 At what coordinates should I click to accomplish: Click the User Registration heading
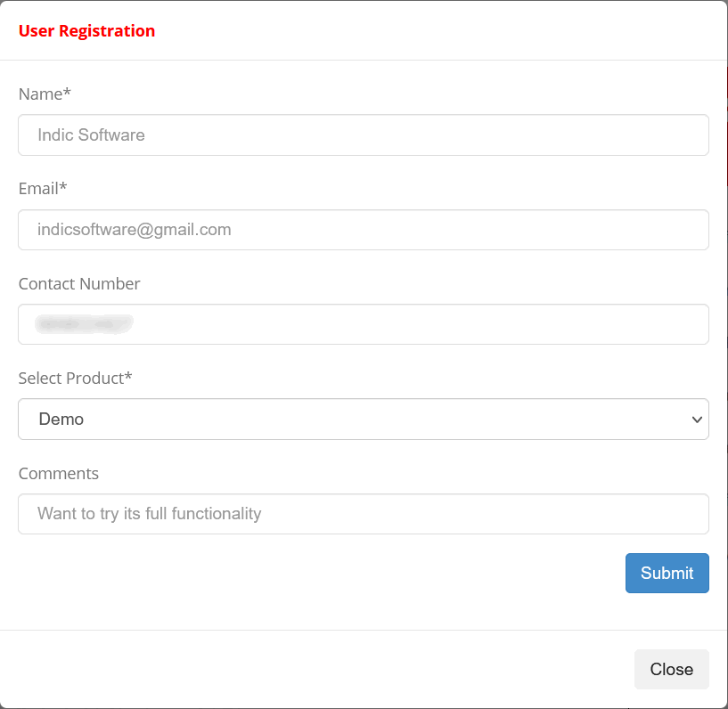pyautogui.click(x=86, y=30)
